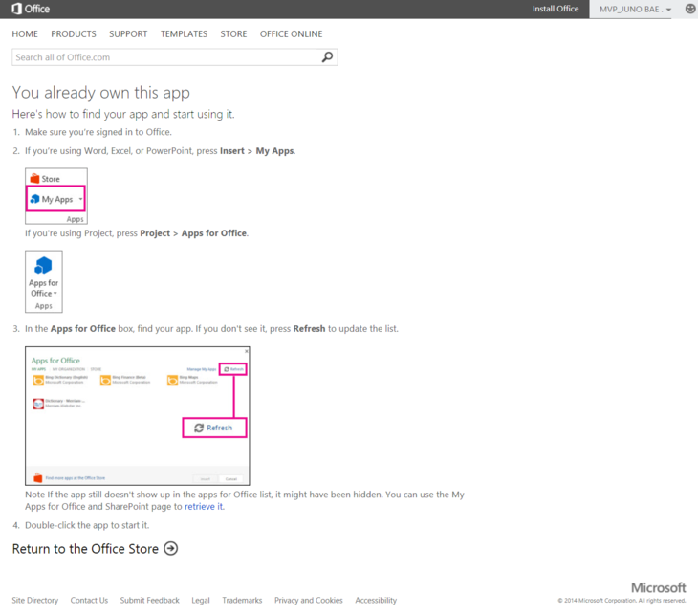Screen dimensions: 698x616
Task: Click the Refresh icon in enlarged callout
Action: coord(199,428)
